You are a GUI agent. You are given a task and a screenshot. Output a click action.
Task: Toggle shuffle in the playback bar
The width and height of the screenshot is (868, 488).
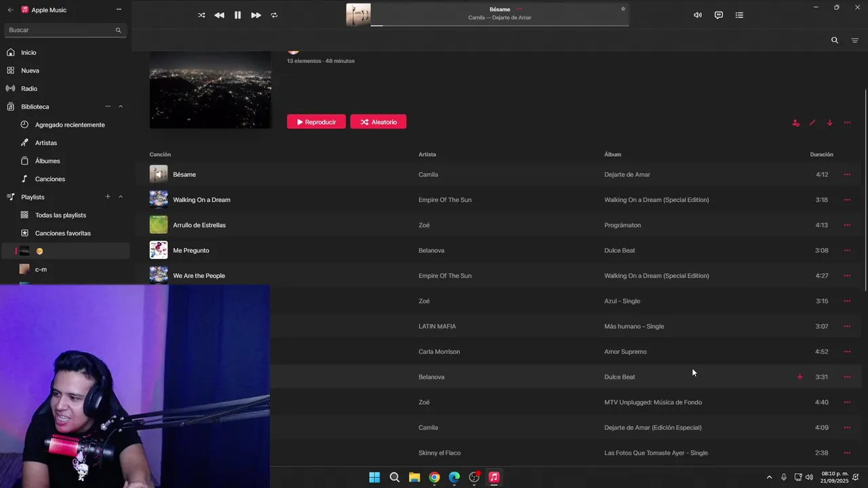[201, 15]
